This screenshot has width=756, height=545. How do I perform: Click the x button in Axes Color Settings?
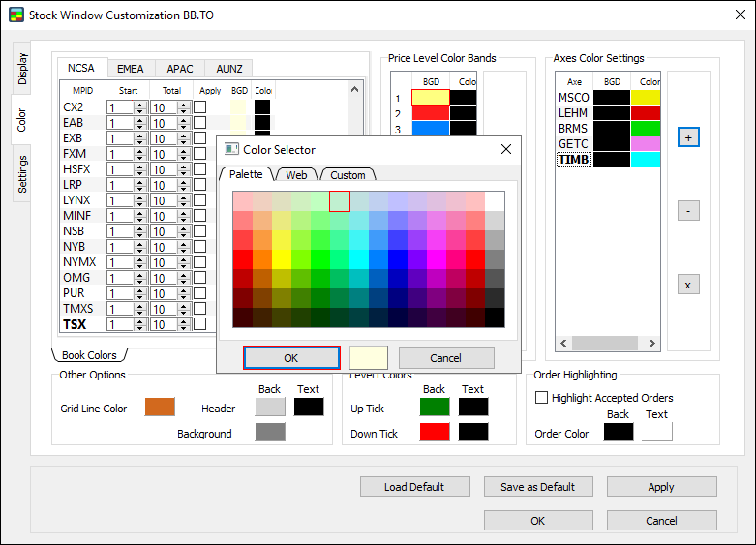(688, 285)
